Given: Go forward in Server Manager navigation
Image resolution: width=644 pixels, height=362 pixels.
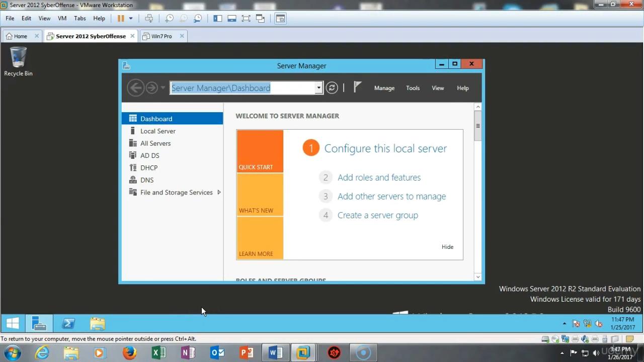Looking at the screenshot, I should tap(151, 88).
